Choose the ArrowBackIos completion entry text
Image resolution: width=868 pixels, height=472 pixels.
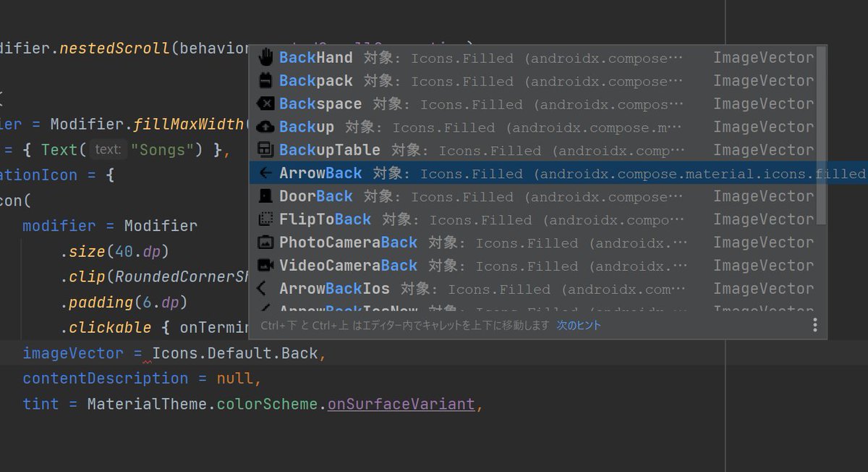point(335,289)
